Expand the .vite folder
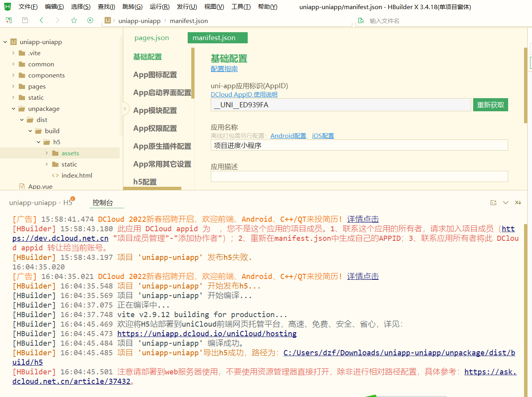This screenshot has width=532, height=397. 13,53
